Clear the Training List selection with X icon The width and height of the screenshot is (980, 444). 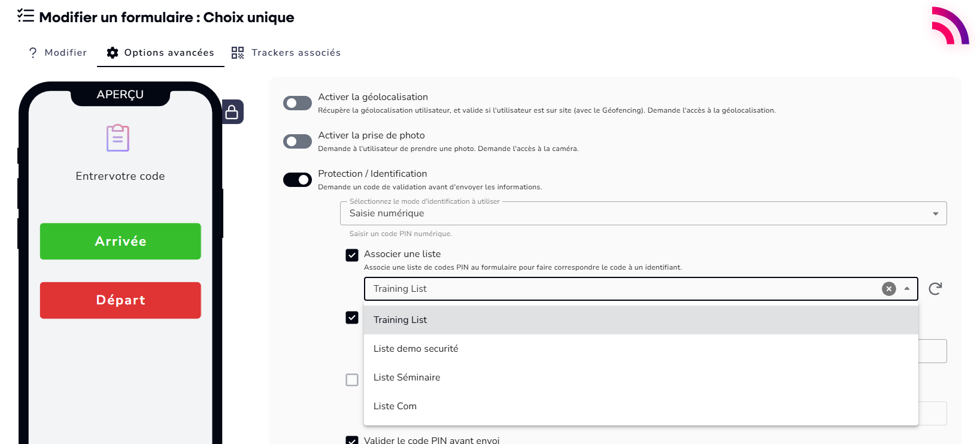[888, 289]
